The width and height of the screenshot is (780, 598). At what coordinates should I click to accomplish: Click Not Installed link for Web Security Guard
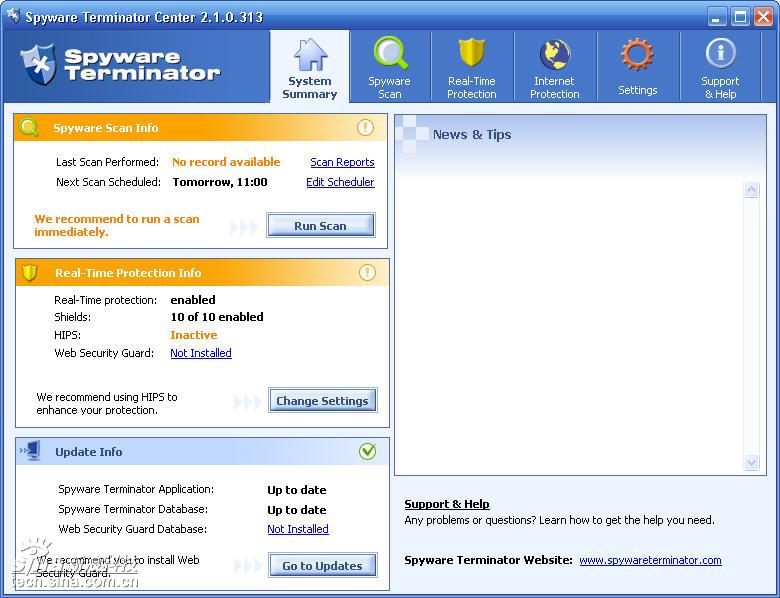pyautogui.click(x=201, y=353)
